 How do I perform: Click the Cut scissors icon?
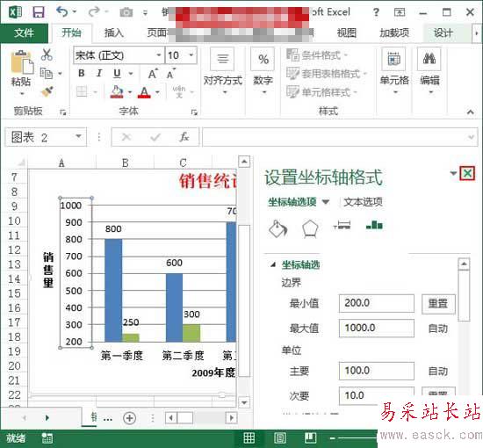coord(47,54)
